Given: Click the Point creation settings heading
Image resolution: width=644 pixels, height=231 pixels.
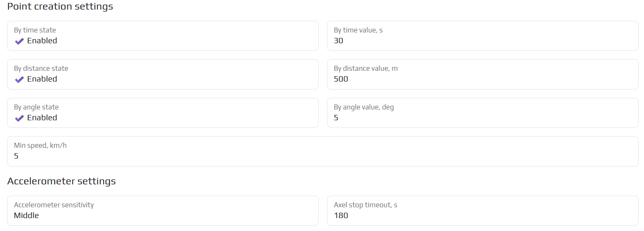Looking at the screenshot, I should click(60, 7).
